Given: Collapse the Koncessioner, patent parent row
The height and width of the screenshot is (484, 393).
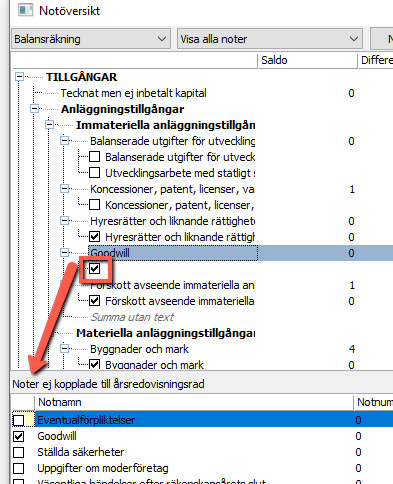Looking at the screenshot, I should point(65,189).
